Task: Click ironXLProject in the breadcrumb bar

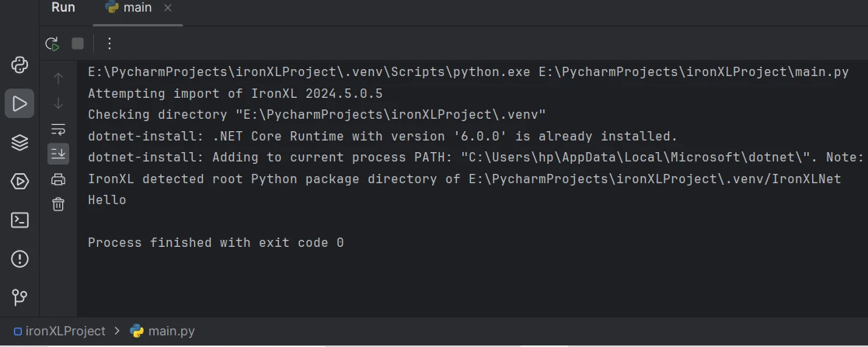Action: pyautogui.click(x=64, y=331)
